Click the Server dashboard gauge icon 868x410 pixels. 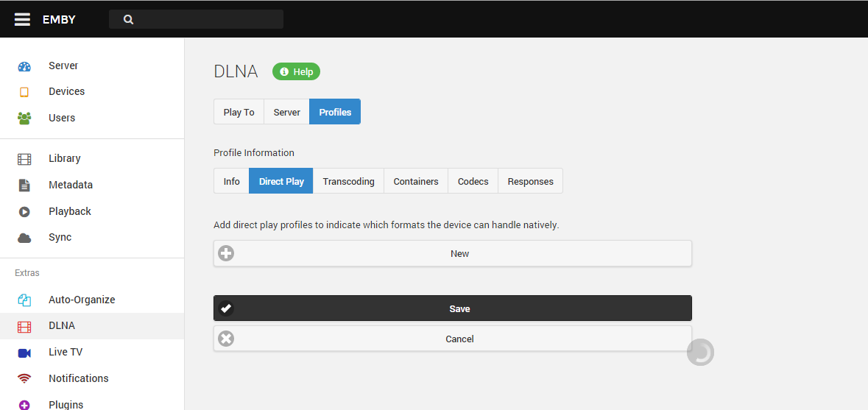pos(24,66)
